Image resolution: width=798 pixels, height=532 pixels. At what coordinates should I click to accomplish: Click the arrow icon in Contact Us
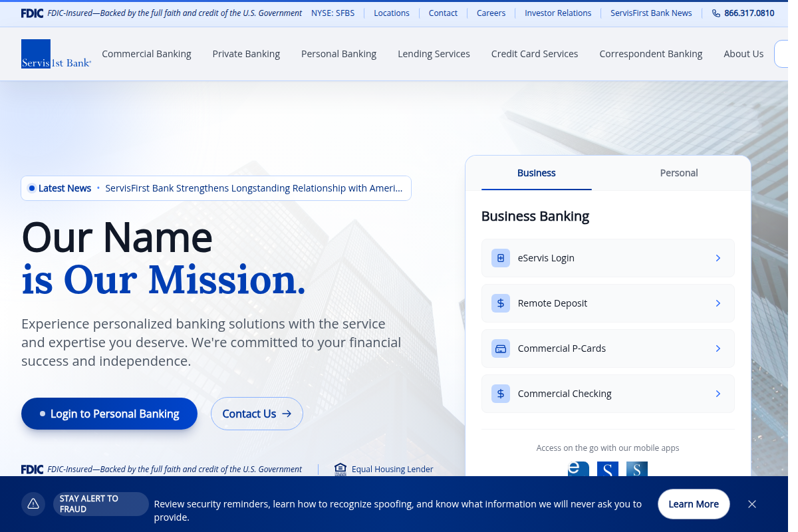click(287, 414)
